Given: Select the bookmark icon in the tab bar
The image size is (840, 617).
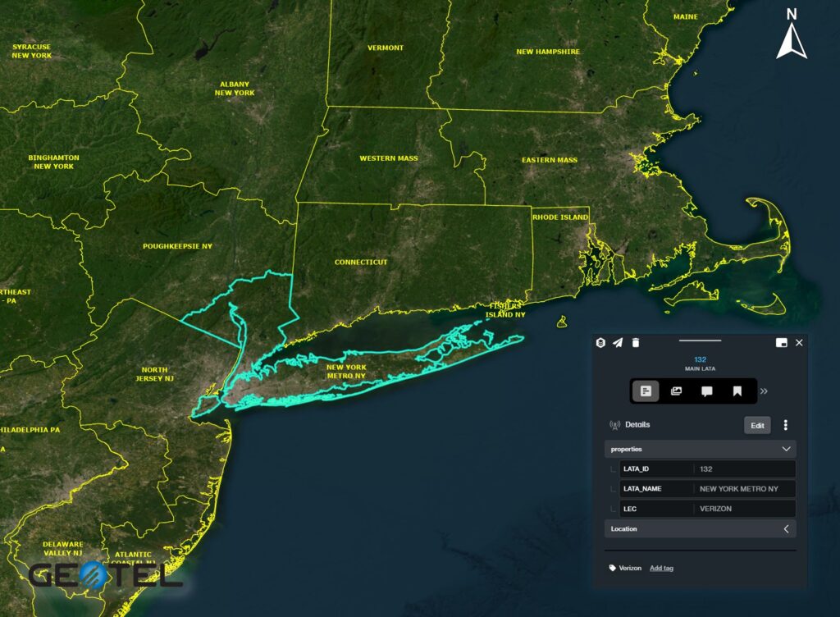Looking at the screenshot, I should click(x=737, y=391).
